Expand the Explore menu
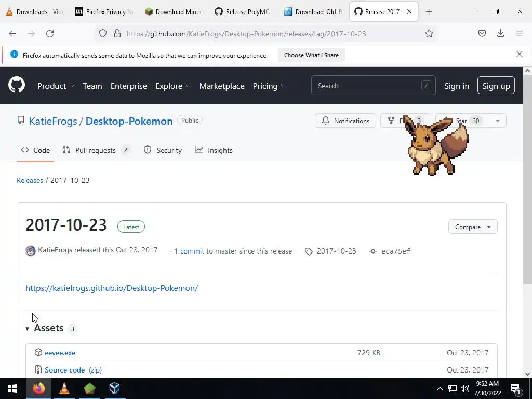The image size is (532, 399). pyautogui.click(x=172, y=86)
